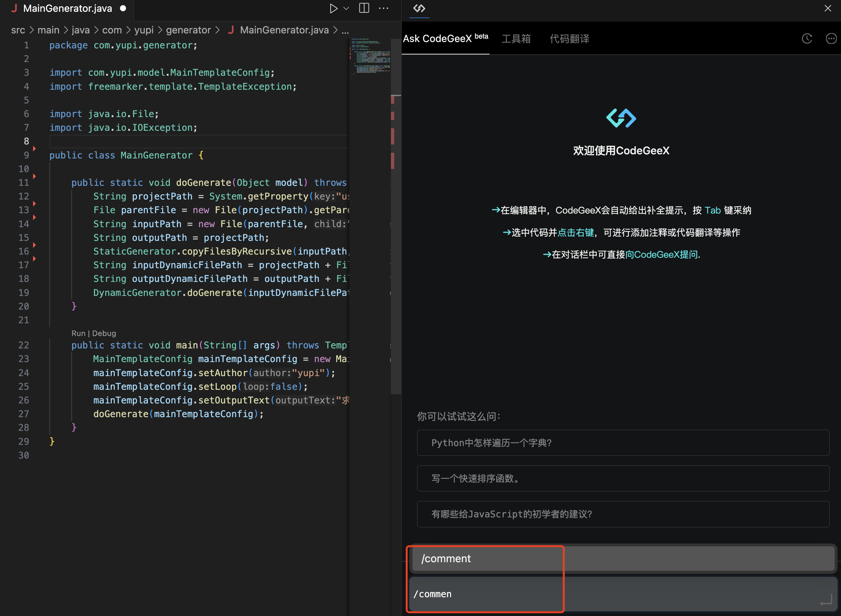
Task: Open the CodeGeeX chat history clock icon
Action: tap(807, 38)
